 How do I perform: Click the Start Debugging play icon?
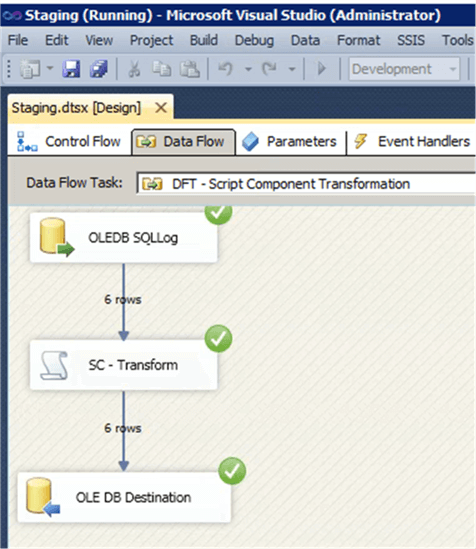(x=321, y=68)
